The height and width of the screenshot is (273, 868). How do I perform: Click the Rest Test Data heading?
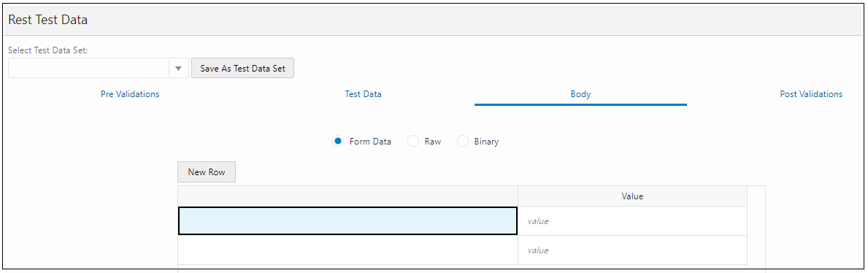coord(48,20)
